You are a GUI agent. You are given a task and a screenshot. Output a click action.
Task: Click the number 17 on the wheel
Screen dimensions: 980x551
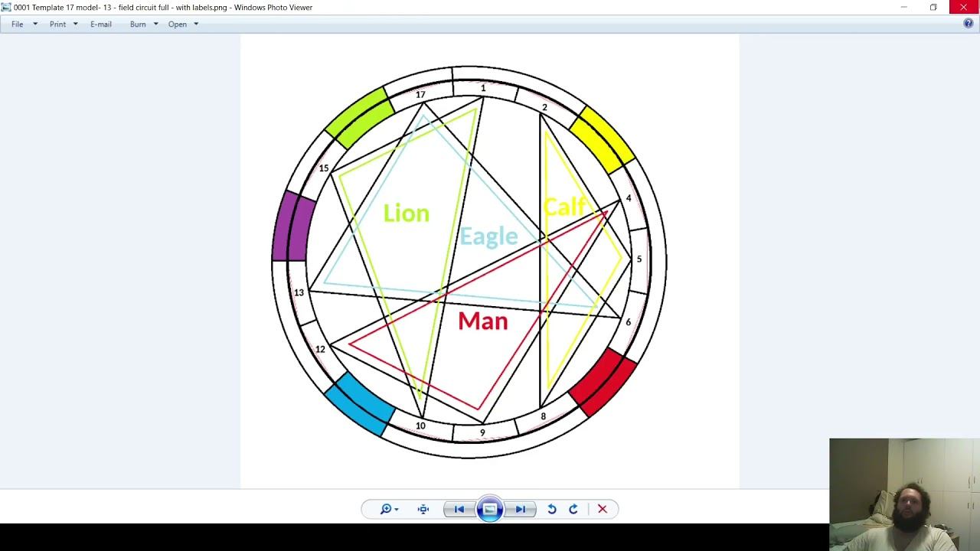coord(420,95)
